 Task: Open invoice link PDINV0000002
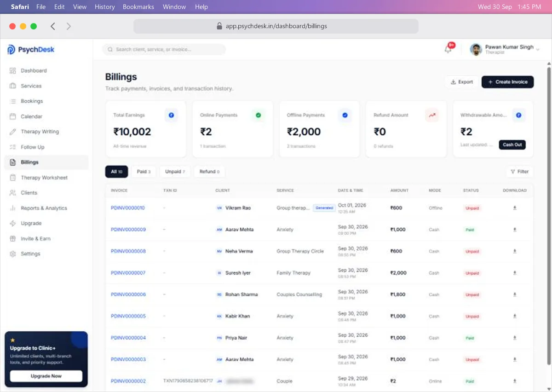point(128,381)
